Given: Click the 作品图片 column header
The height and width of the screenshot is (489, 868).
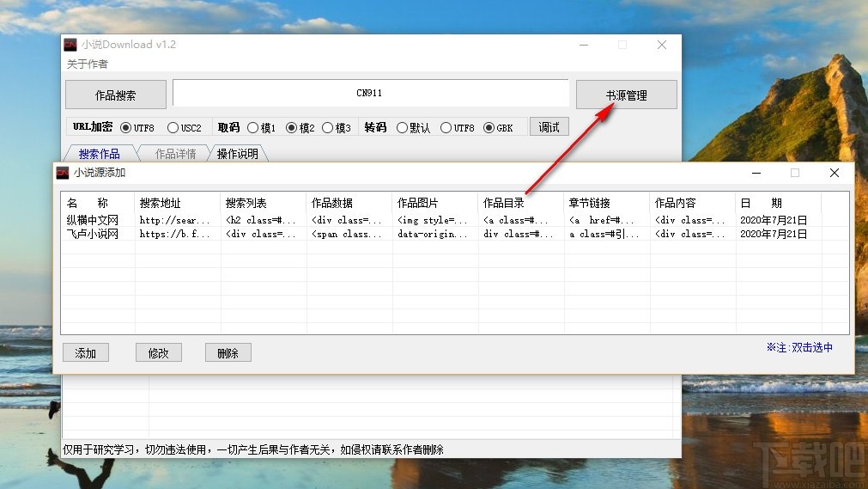Looking at the screenshot, I should pyautogui.click(x=435, y=203).
